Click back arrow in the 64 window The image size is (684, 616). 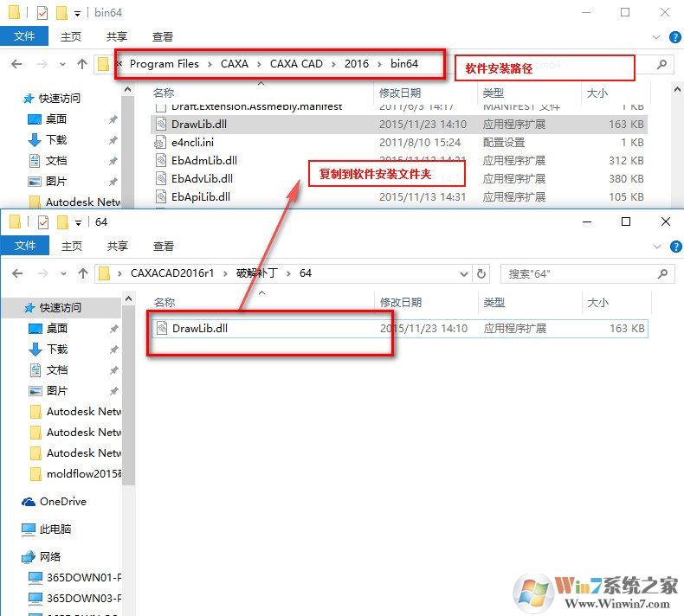[17, 273]
